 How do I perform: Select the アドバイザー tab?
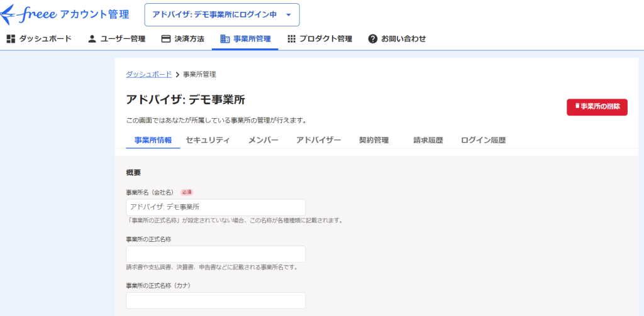pos(318,140)
